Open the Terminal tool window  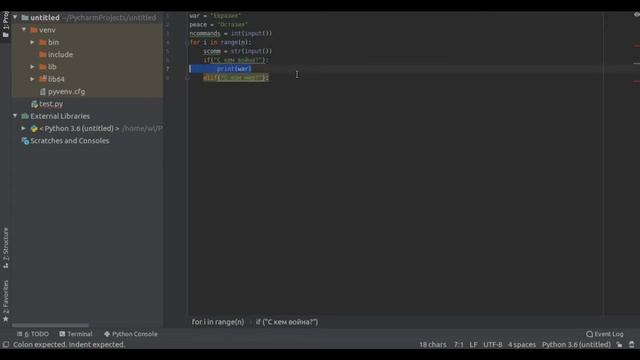pyautogui.click(x=76, y=334)
